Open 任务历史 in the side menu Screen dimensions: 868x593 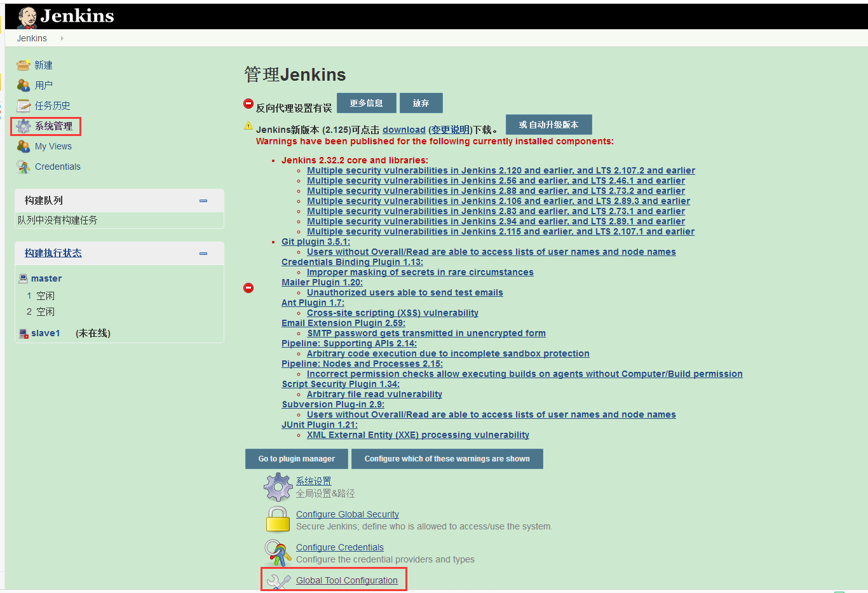(x=53, y=106)
